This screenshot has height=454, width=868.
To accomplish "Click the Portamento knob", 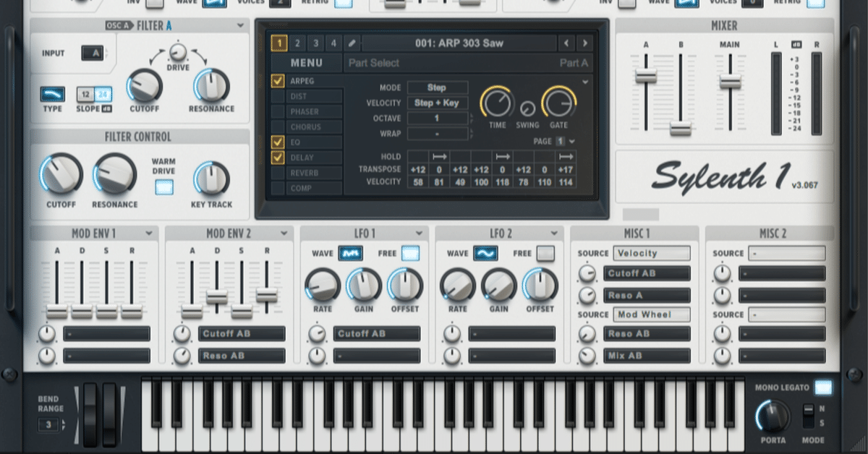I will click(773, 416).
